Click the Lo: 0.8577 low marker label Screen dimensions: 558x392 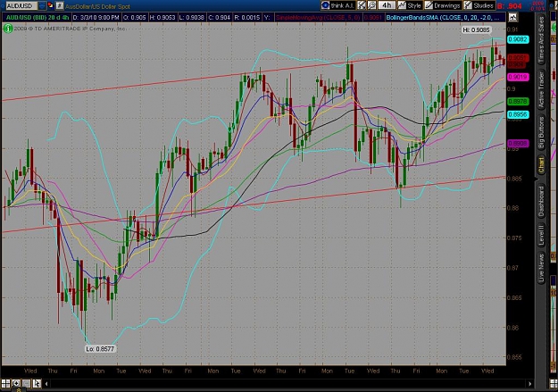click(100, 349)
